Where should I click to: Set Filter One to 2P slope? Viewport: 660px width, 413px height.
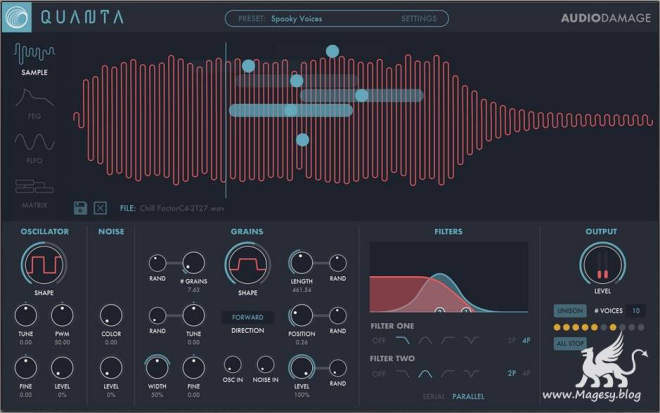[x=511, y=340]
